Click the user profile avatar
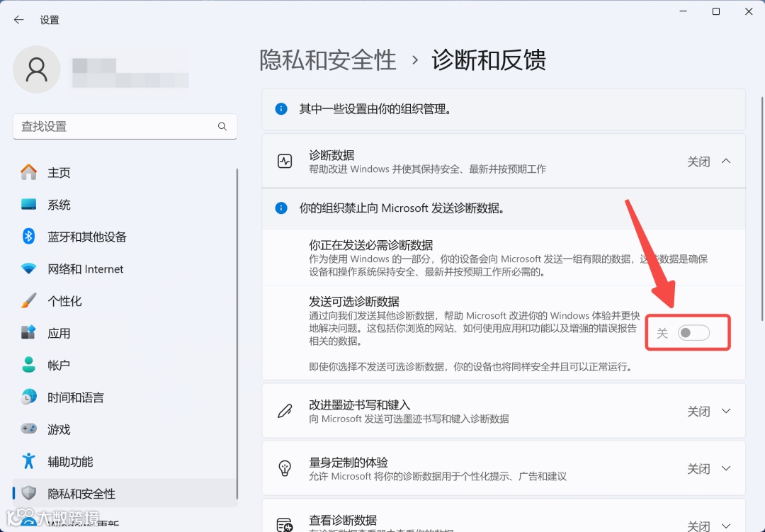The height and width of the screenshot is (532, 765). tap(37, 69)
